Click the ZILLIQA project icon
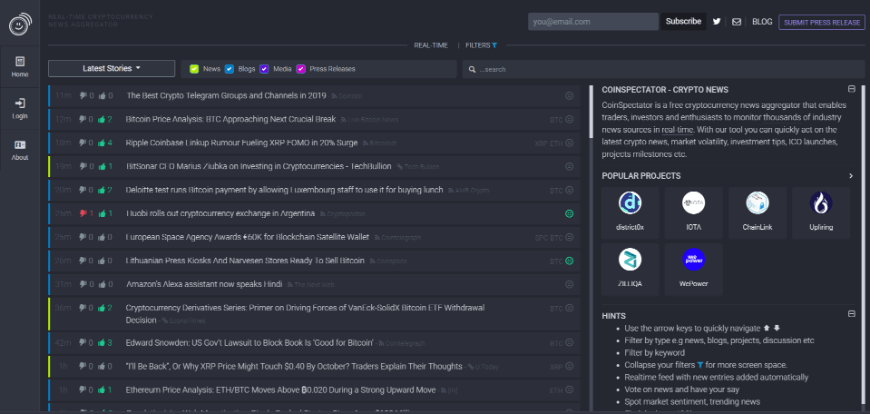The image size is (870, 414). [630, 260]
